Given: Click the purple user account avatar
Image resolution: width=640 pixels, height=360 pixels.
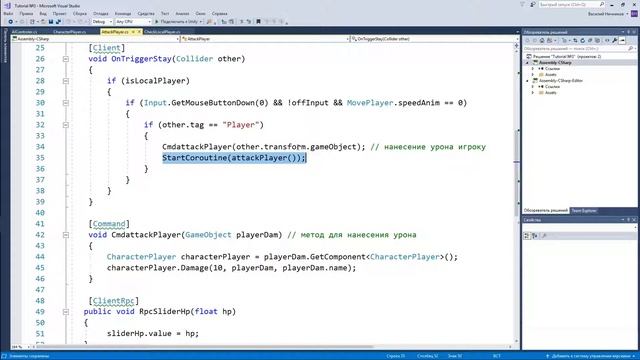Looking at the screenshot, I should click(x=634, y=13).
